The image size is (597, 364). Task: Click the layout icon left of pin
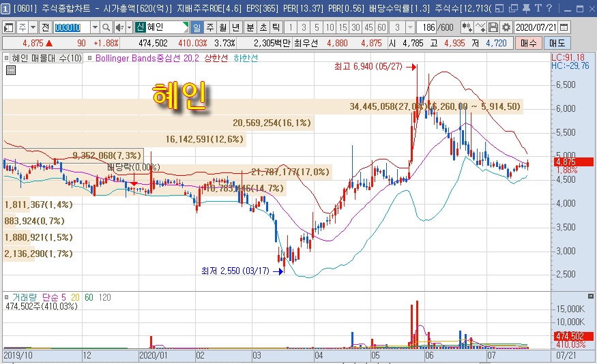[x=500, y=8]
